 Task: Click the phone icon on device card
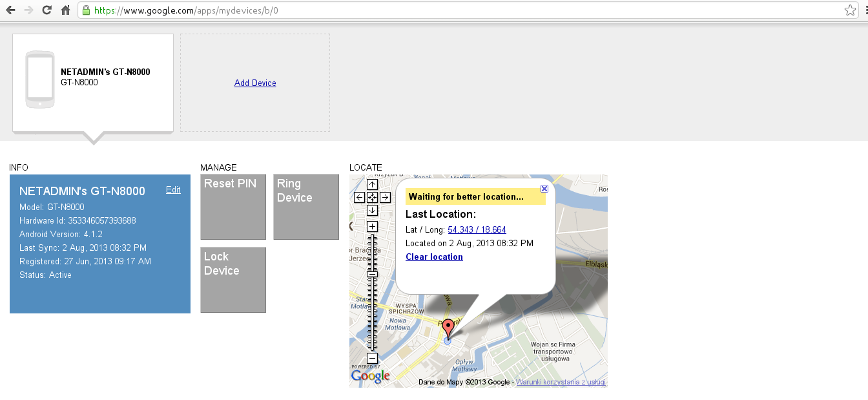(39, 79)
